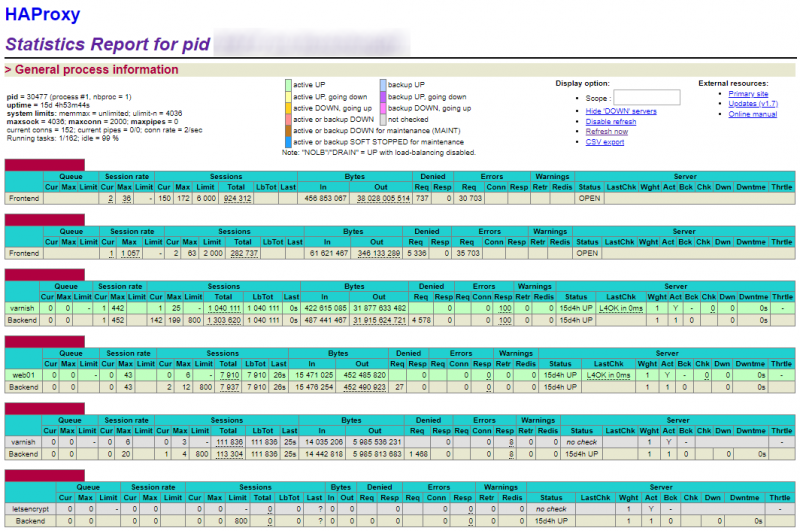
Task: Click bytes in value 456 853 067
Action: pyautogui.click(x=326, y=198)
